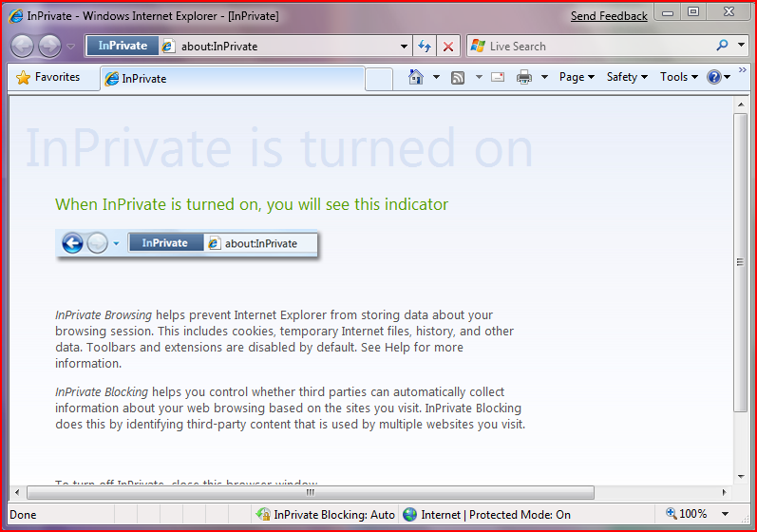Open the Page menu
The width and height of the screenshot is (757, 532).
pyautogui.click(x=577, y=77)
